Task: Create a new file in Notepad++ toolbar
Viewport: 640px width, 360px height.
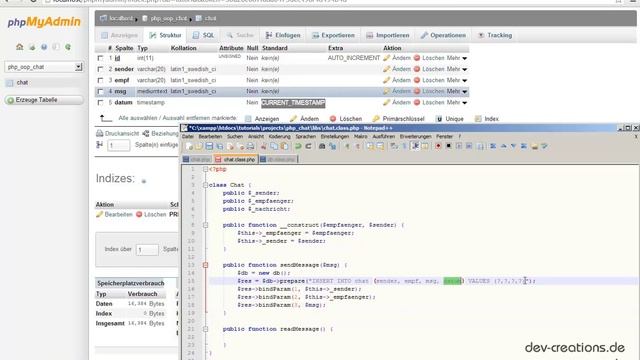Action: [189, 146]
